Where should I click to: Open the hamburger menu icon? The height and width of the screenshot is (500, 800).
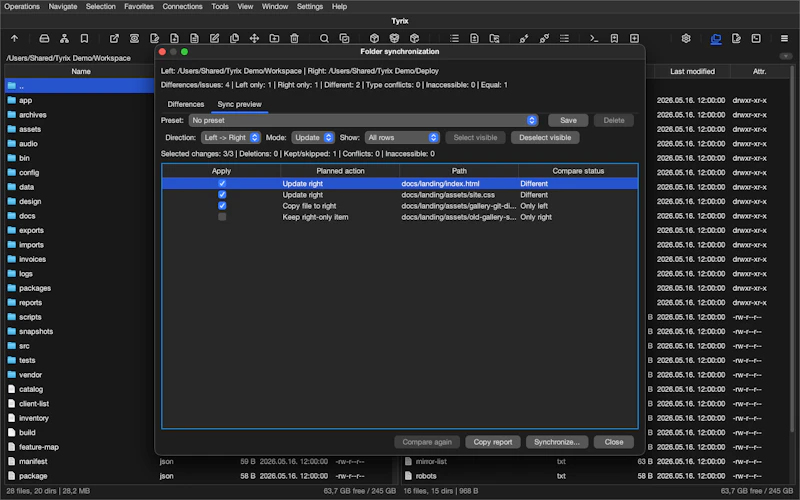click(x=785, y=38)
